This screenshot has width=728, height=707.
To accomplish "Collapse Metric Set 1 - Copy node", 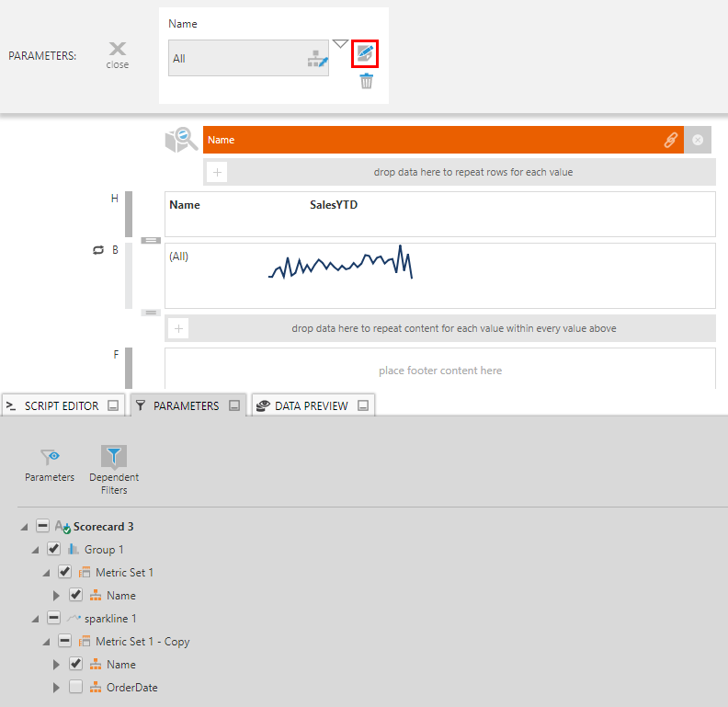I will pos(47,643).
